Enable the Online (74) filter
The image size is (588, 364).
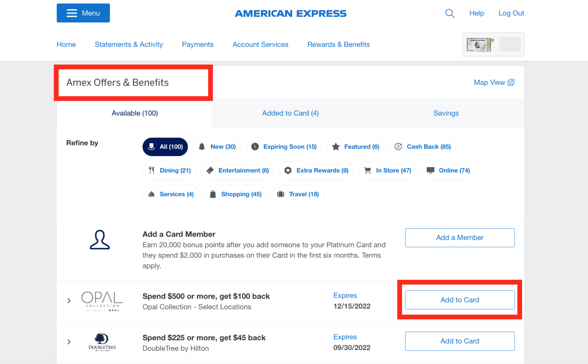point(448,171)
